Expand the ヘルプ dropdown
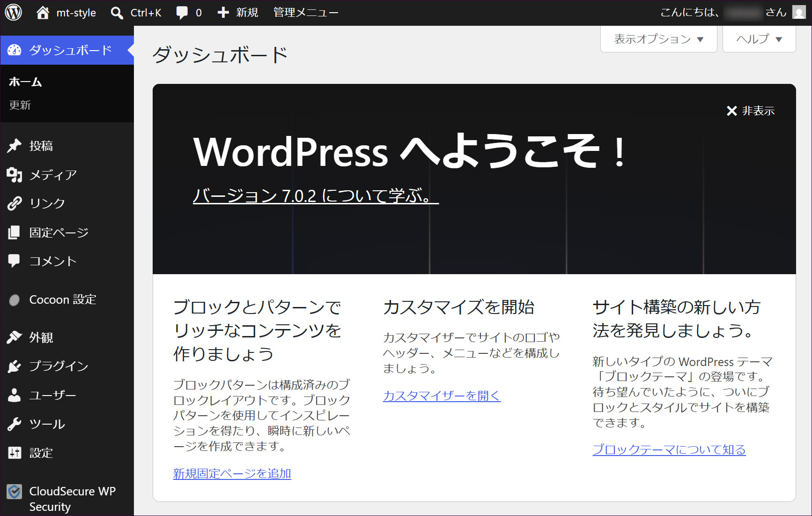The image size is (812, 516). click(x=759, y=39)
